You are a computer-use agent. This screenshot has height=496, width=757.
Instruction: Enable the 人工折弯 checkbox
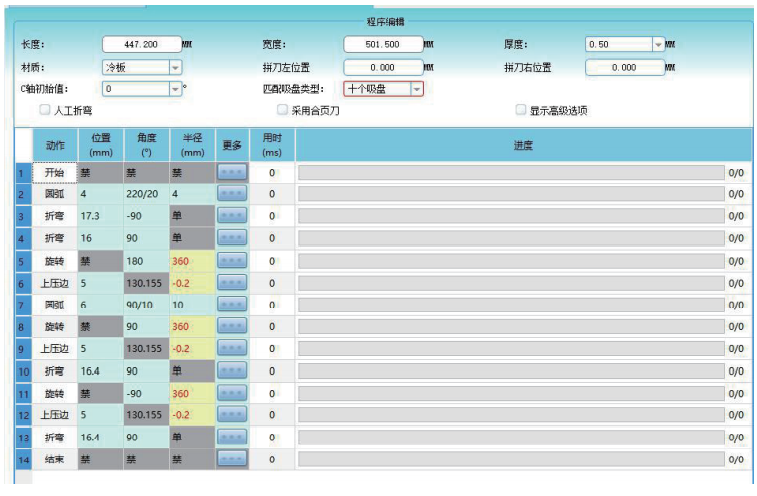[45, 110]
